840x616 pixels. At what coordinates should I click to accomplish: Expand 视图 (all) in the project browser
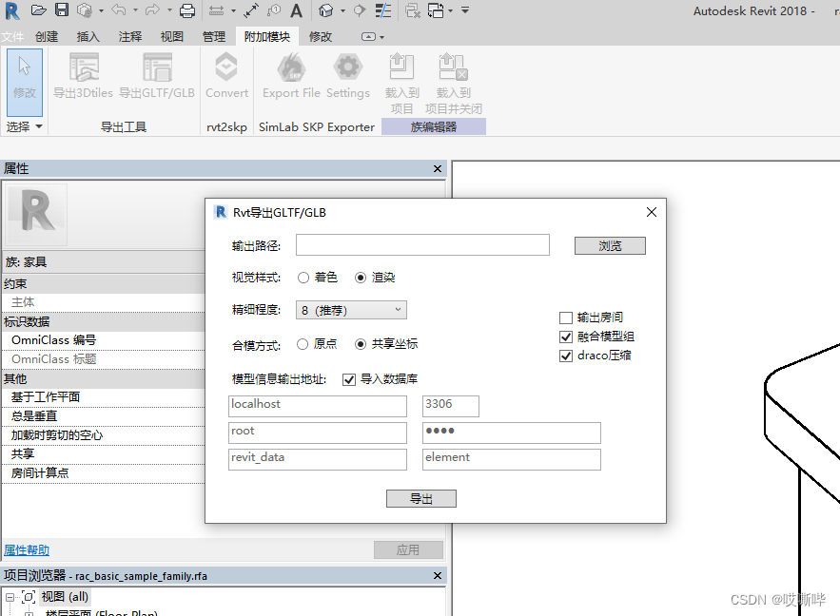click(8, 597)
